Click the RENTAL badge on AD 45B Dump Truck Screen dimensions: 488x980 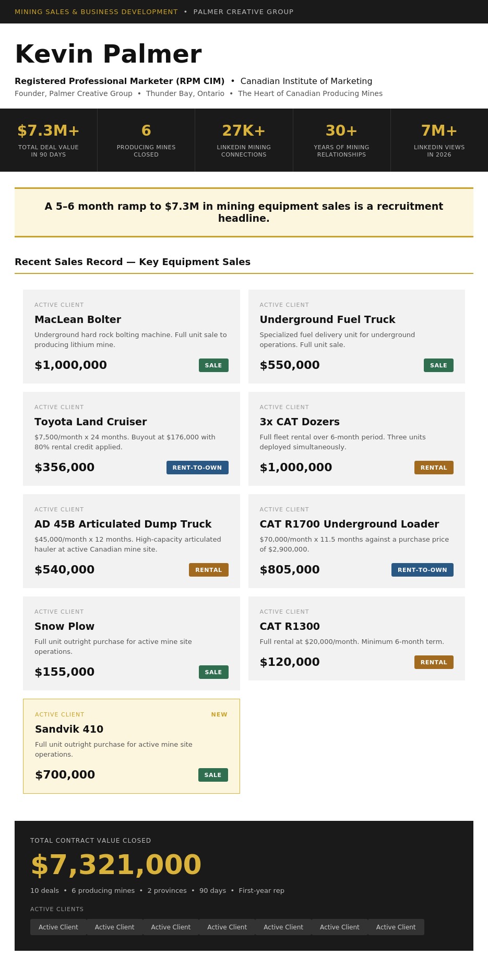[x=209, y=570]
